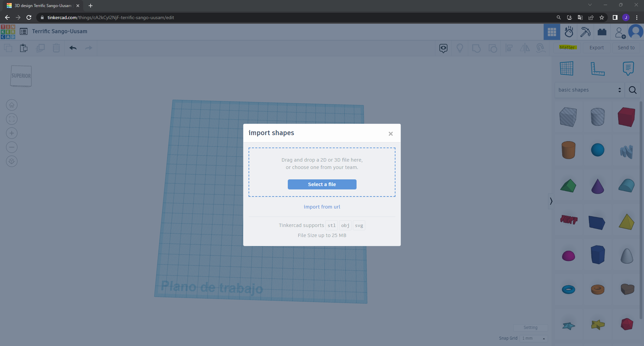Select the red text shape
This screenshot has width=644, height=346.
[x=569, y=220]
